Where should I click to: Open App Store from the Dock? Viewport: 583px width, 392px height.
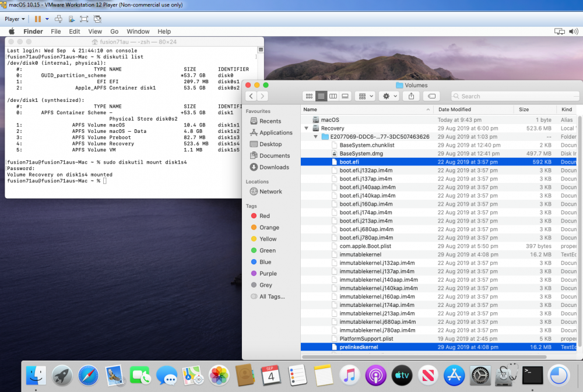pyautogui.click(x=454, y=376)
